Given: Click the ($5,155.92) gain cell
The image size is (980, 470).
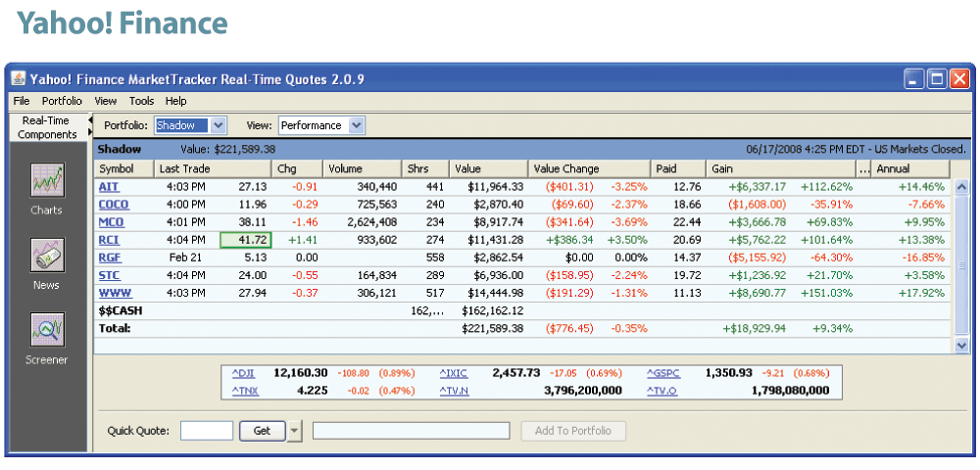Looking at the screenshot, I should pyautogui.click(x=759, y=258).
